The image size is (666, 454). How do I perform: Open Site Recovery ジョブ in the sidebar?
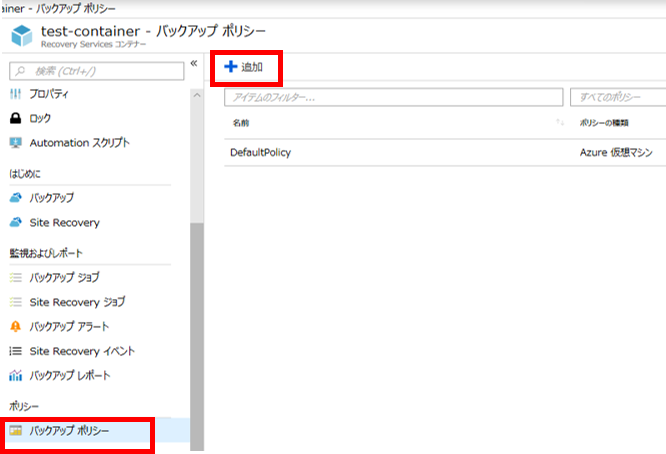pos(77,302)
